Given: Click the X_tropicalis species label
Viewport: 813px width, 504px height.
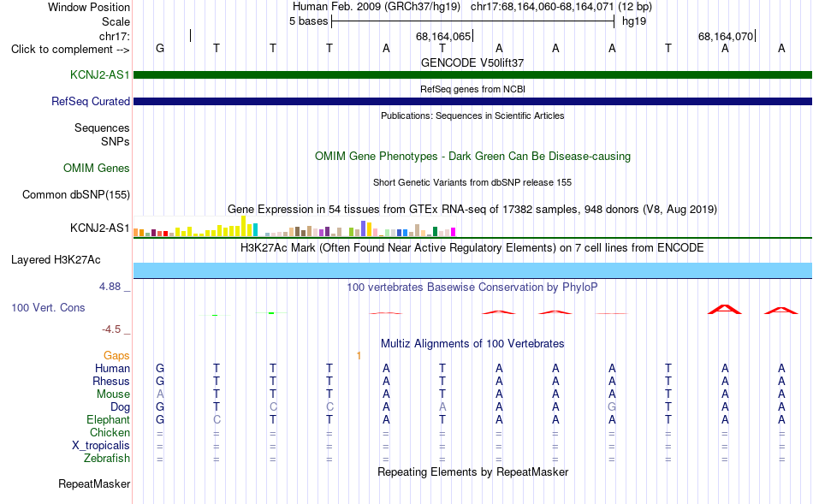Looking at the screenshot, I should 101,446.
